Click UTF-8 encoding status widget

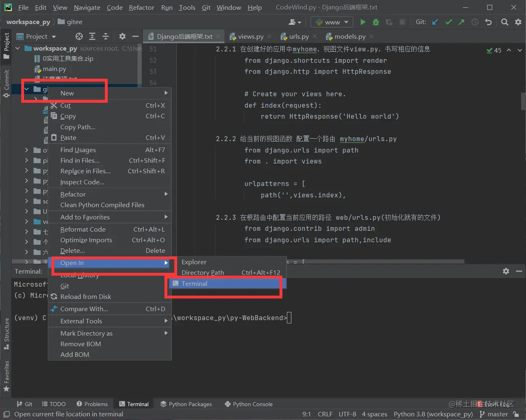(347, 414)
